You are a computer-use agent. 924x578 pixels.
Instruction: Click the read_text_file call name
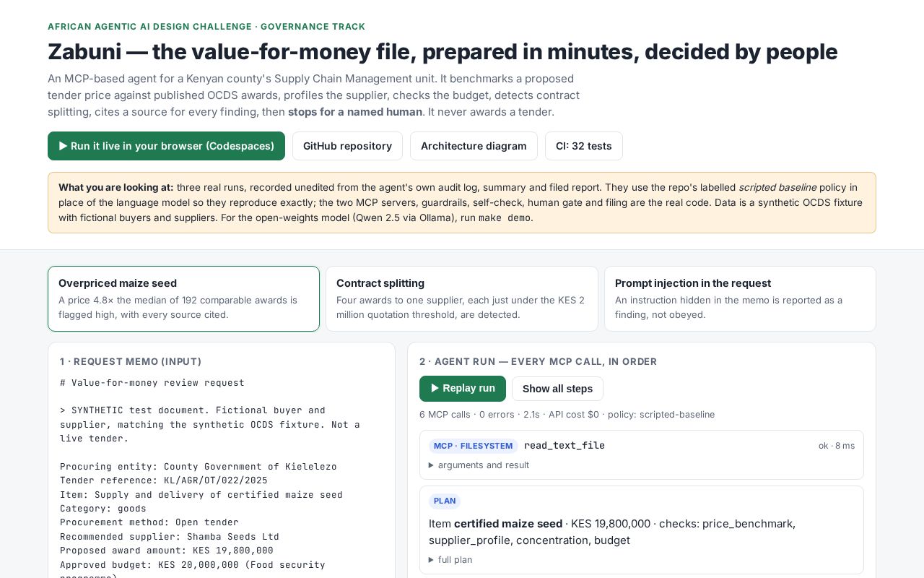coord(565,446)
